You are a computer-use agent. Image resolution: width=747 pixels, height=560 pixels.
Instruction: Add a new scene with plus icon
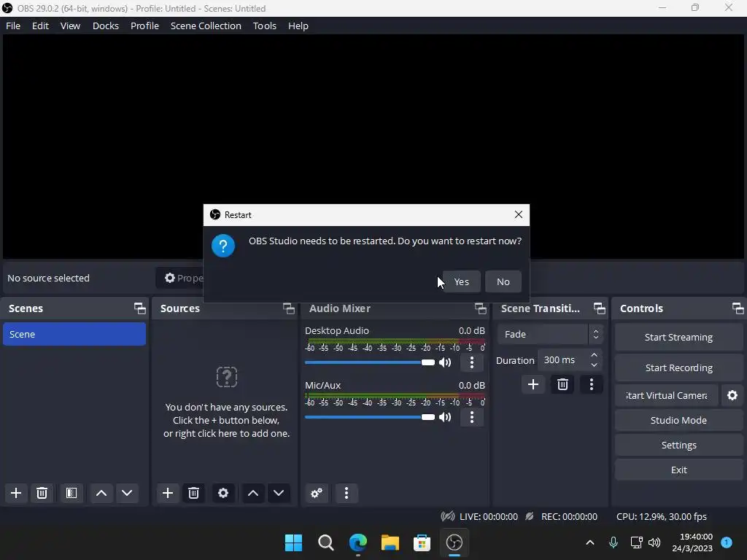pyautogui.click(x=16, y=493)
